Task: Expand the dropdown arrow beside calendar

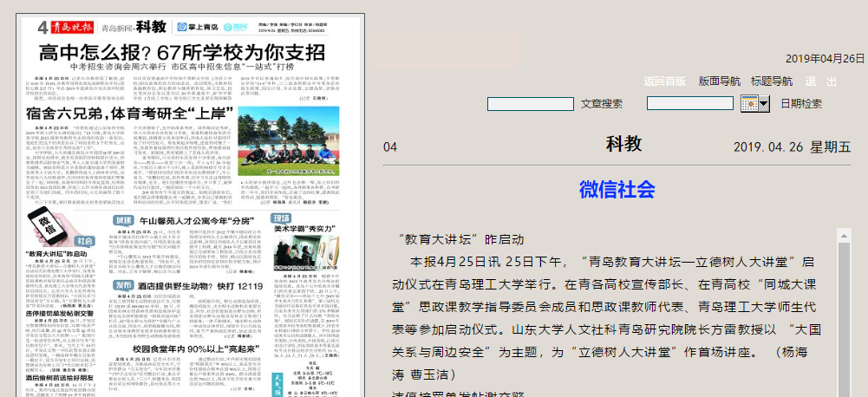Action: pos(764,104)
